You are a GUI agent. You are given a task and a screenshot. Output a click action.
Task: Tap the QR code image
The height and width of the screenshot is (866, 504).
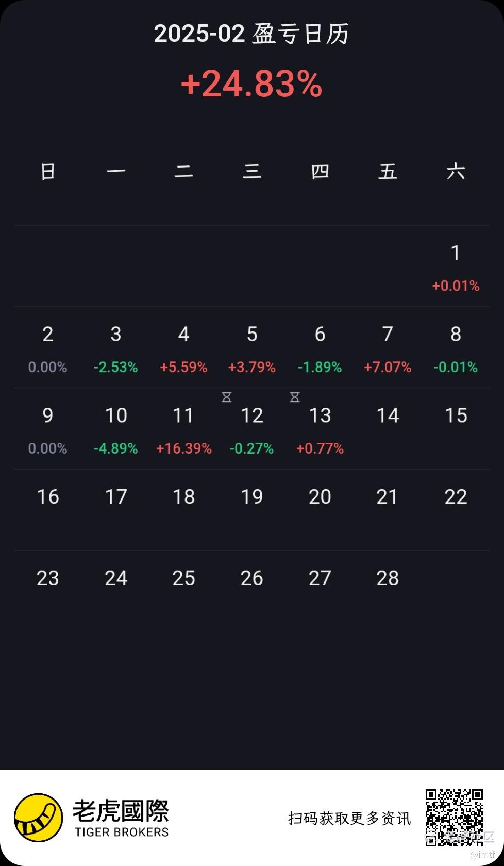click(454, 817)
